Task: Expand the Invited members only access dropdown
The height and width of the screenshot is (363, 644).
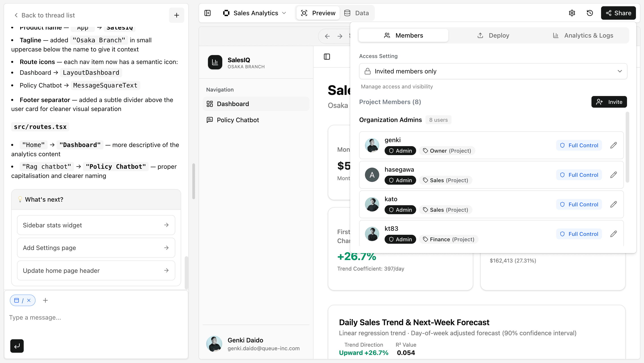Action: (493, 71)
